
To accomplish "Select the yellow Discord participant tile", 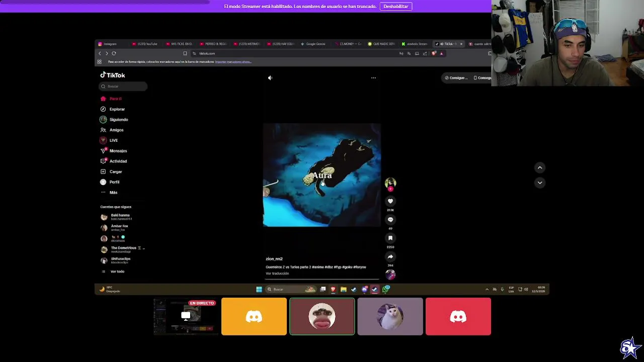I will click(254, 316).
